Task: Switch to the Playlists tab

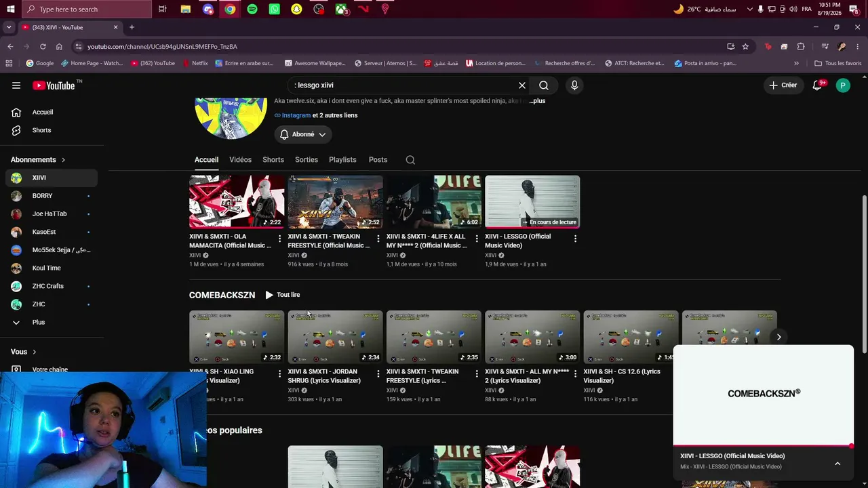Action: (x=342, y=160)
